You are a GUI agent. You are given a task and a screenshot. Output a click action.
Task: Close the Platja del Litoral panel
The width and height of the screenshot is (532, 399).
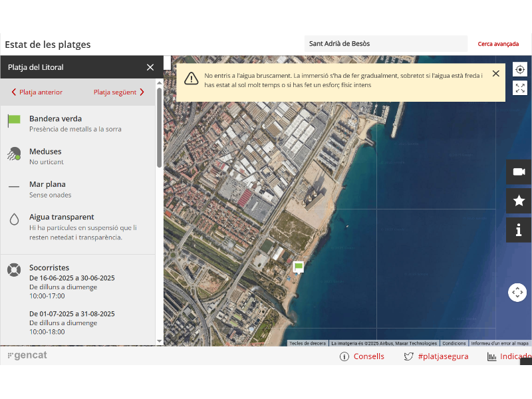[x=150, y=67]
